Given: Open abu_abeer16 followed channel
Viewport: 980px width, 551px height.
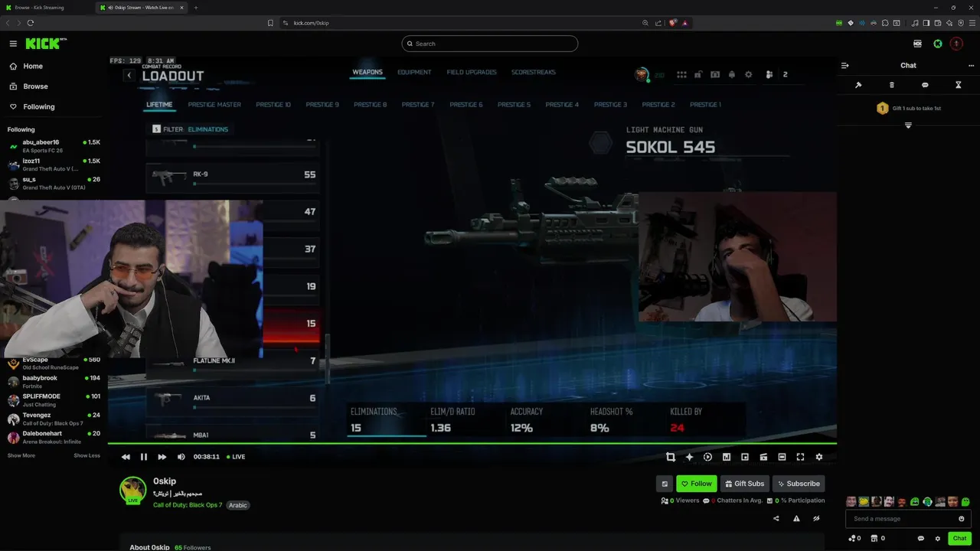Looking at the screenshot, I should 54,146.
